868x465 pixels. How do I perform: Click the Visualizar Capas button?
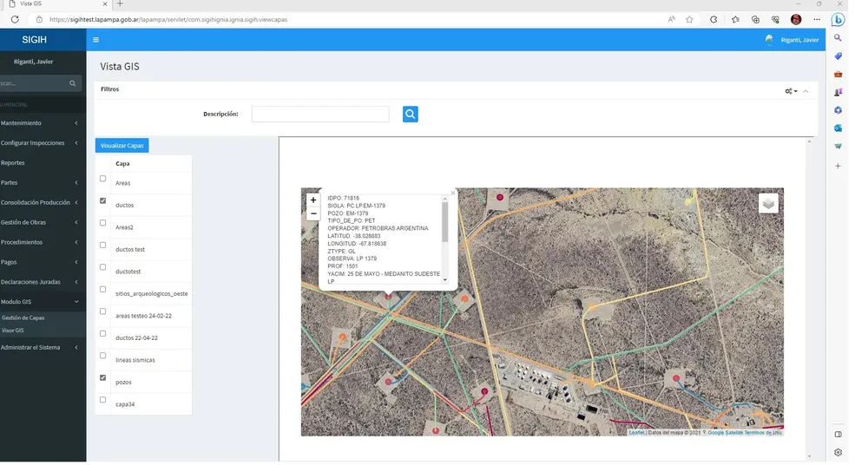click(x=122, y=146)
